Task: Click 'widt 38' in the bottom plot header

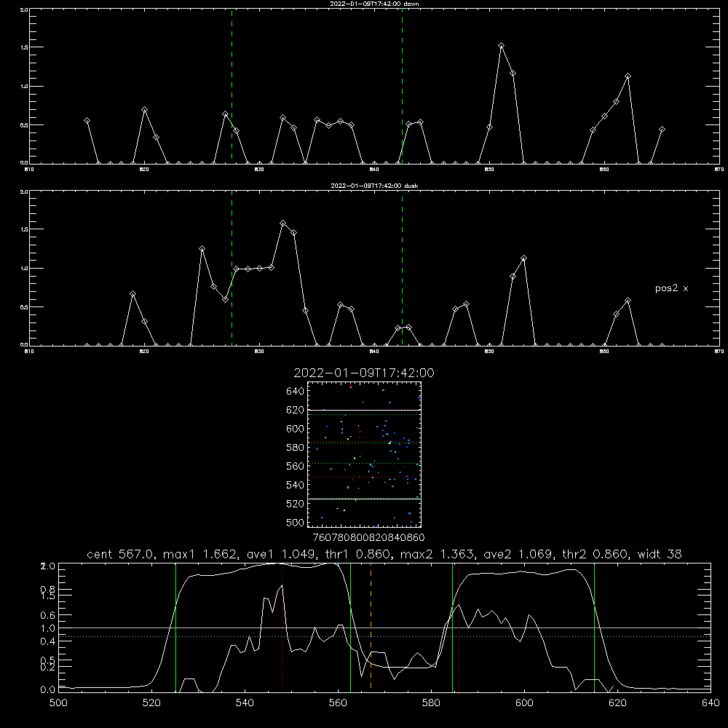Action: (660, 554)
